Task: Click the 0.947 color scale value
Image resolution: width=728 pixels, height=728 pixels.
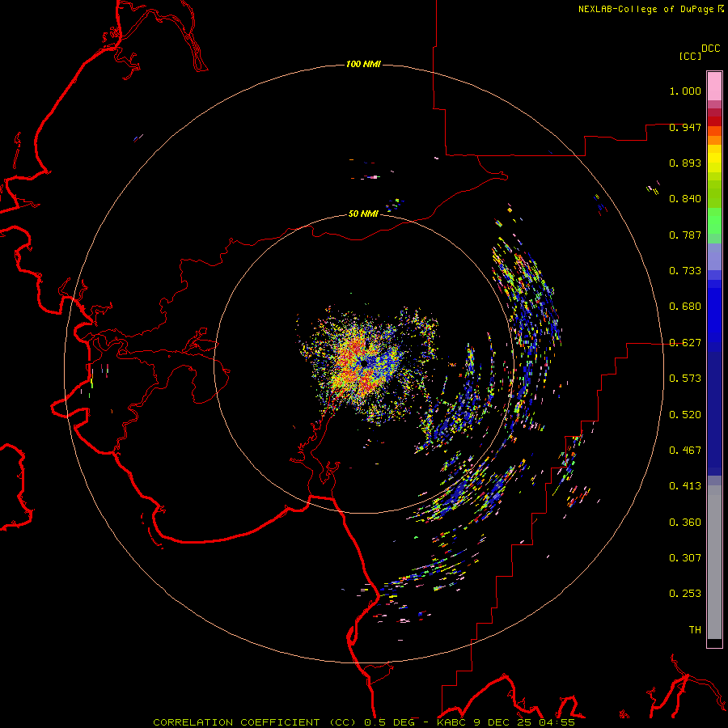Action: [685, 127]
